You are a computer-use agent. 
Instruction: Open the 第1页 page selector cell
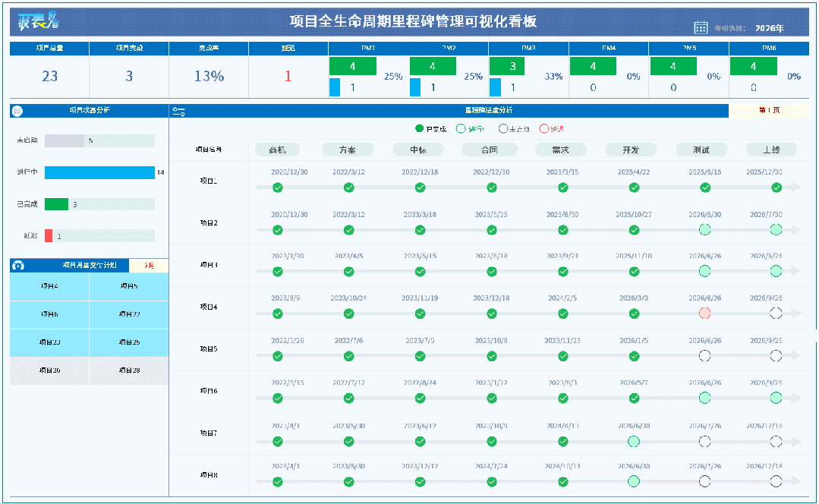(x=769, y=110)
